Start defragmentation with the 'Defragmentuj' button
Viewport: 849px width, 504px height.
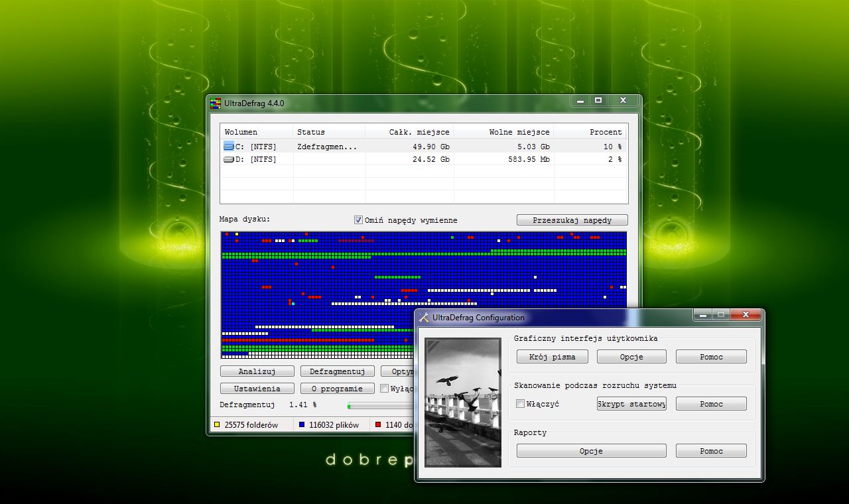337,371
